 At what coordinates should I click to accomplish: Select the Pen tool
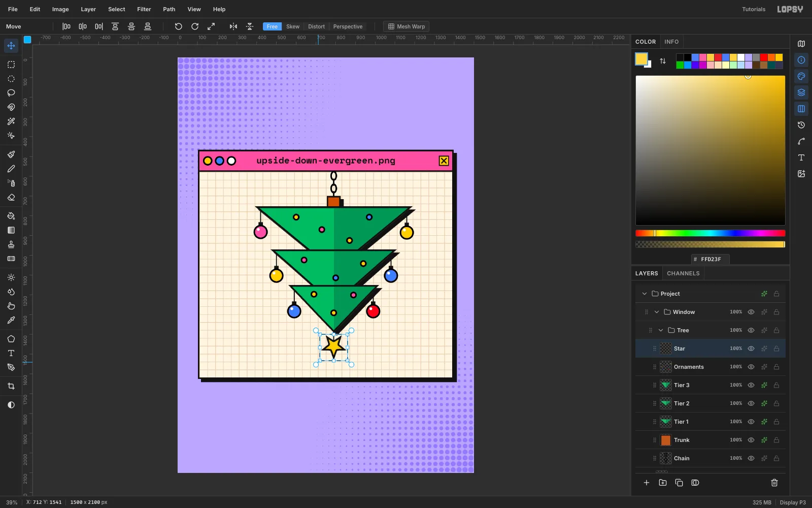11,367
